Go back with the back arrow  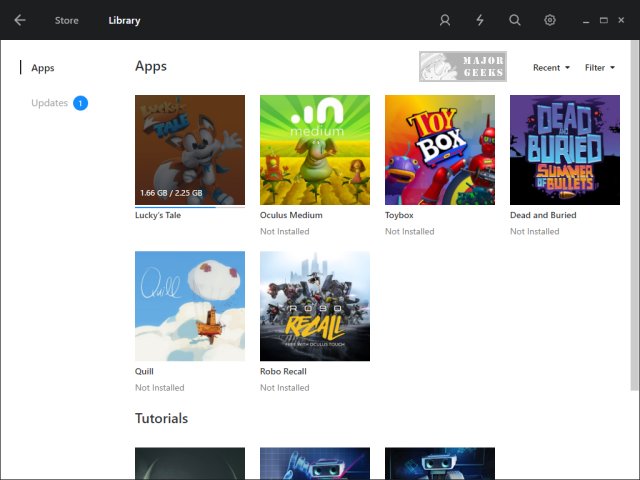coord(20,20)
